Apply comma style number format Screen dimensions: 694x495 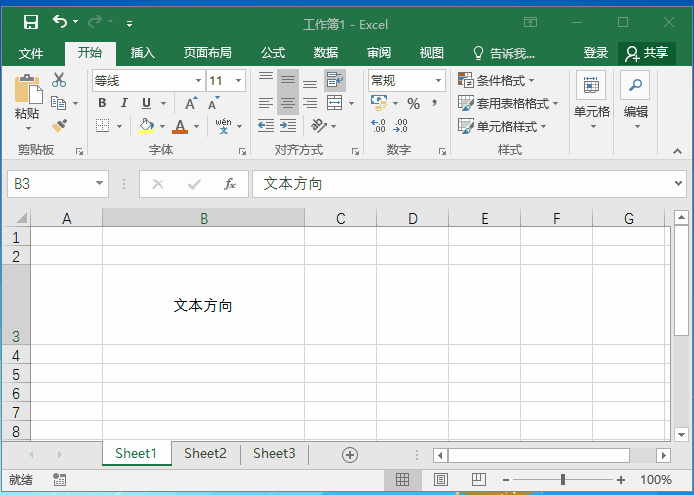pos(435,104)
